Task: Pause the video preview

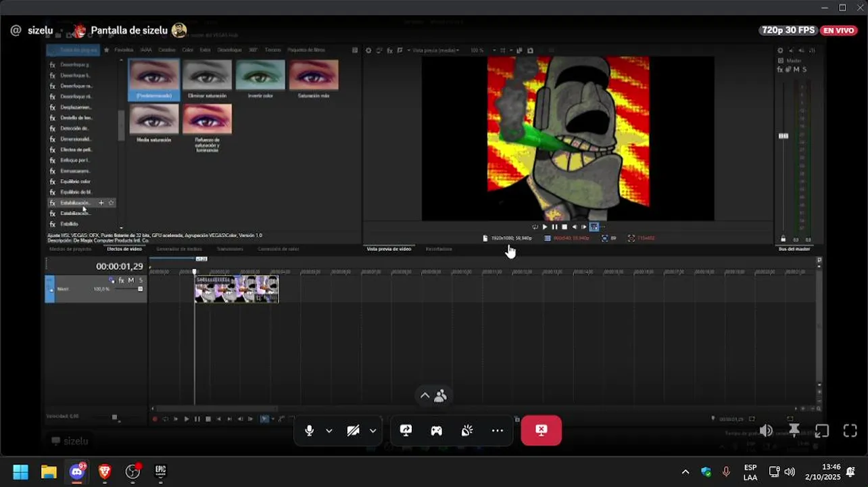Action: pyautogui.click(x=555, y=227)
